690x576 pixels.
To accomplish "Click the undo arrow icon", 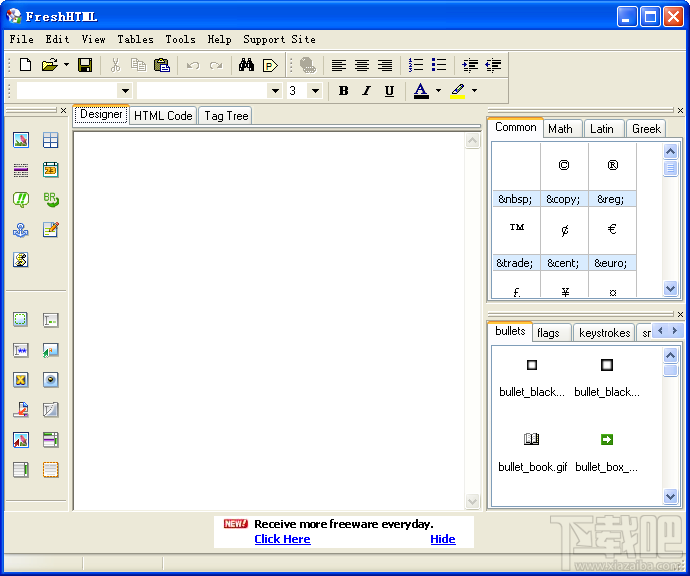I will 193,66.
